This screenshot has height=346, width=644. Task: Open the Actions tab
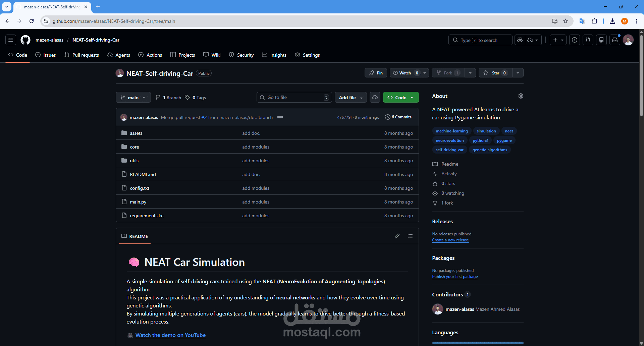[x=150, y=55]
